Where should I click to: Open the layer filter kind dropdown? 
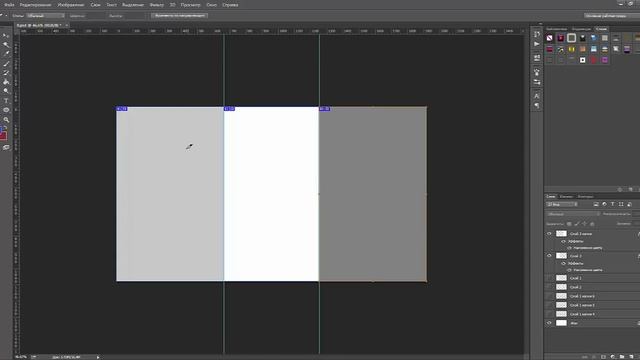coord(562,204)
